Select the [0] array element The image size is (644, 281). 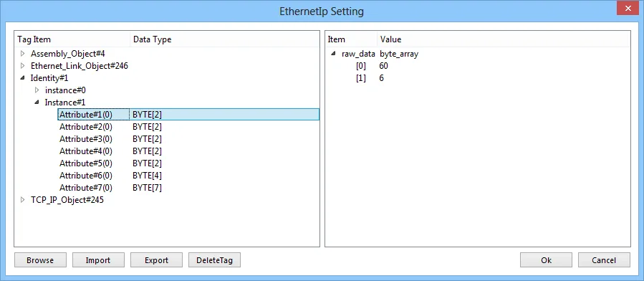pos(360,66)
